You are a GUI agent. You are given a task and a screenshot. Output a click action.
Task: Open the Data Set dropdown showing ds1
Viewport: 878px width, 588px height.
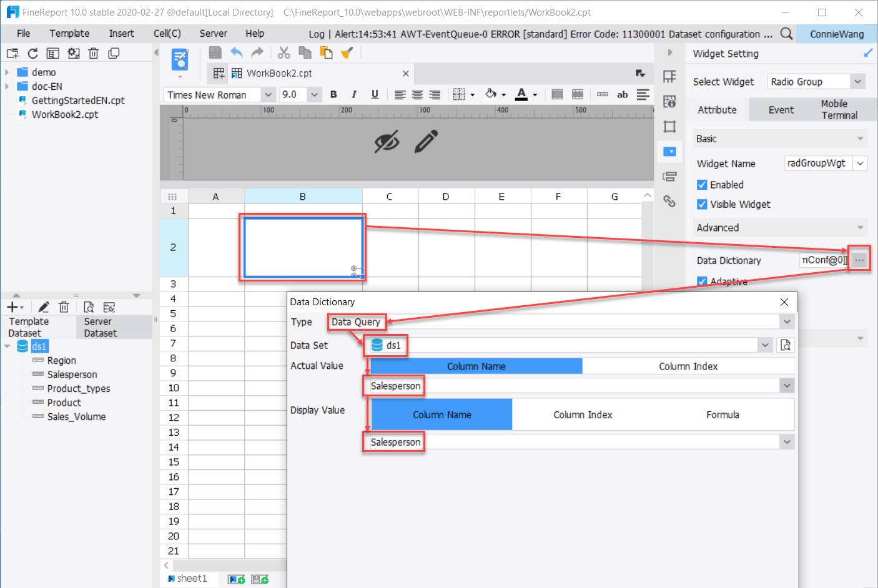[765, 345]
